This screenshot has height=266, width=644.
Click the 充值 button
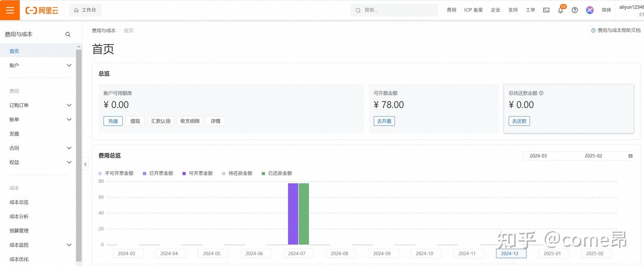point(113,121)
